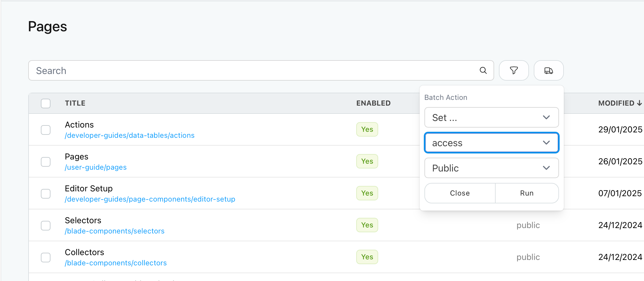Open the /user-guide/pages link
The width and height of the screenshot is (644, 281).
tap(96, 167)
